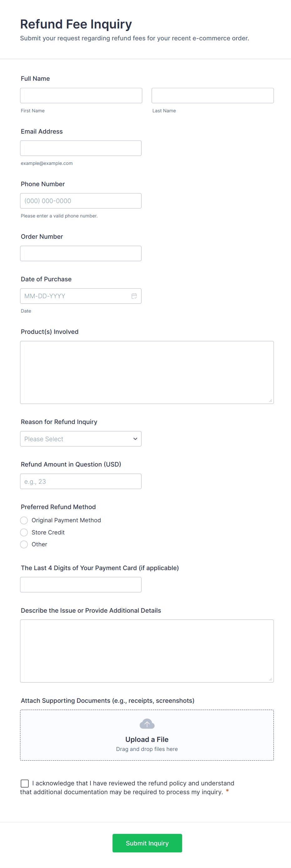This screenshot has height=868, width=291.
Task: Click the Refund Amount in Question field
Action: click(81, 482)
